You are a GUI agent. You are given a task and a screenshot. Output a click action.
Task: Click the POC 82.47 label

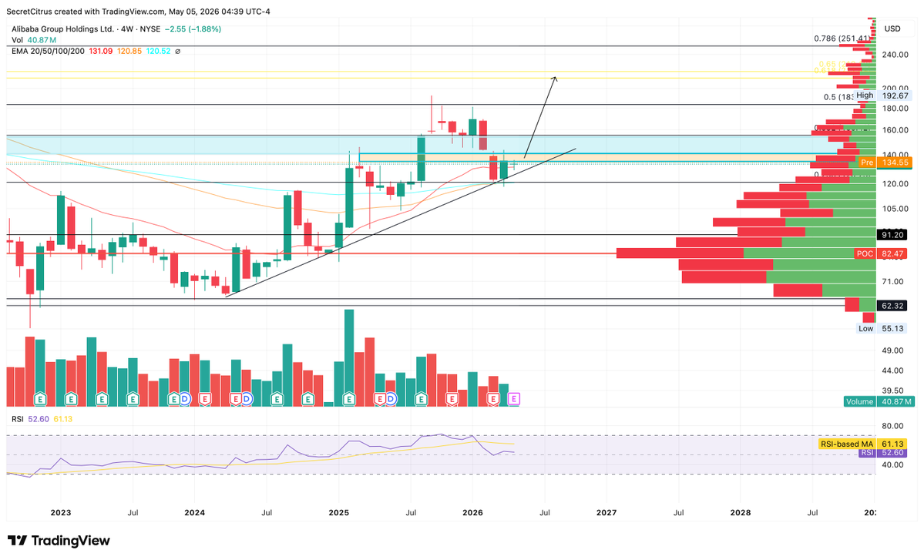880,253
